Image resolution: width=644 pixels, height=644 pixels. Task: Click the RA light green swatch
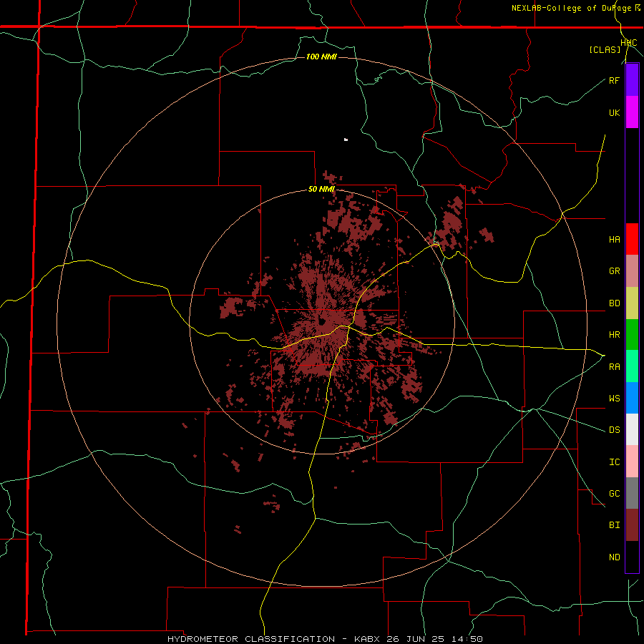[x=632, y=366]
